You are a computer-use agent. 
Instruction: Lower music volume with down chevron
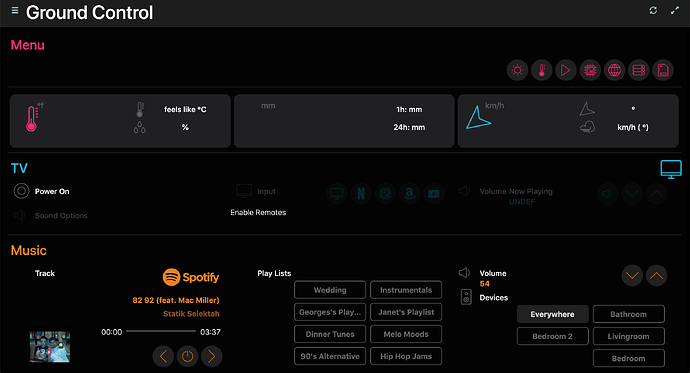coord(632,276)
